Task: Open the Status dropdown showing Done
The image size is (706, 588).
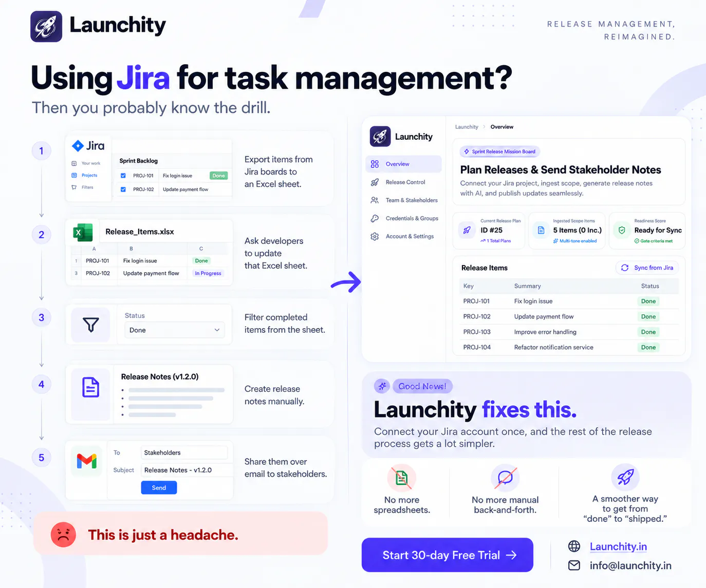Action: click(175, 330)
